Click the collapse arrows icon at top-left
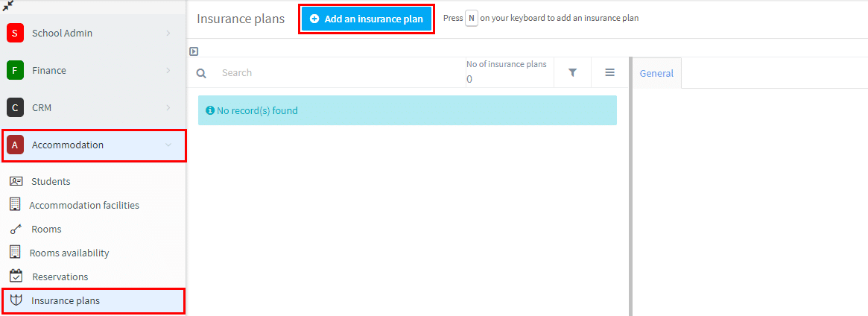The width and height of the screenshot is (868, 316). coord(7,6)
